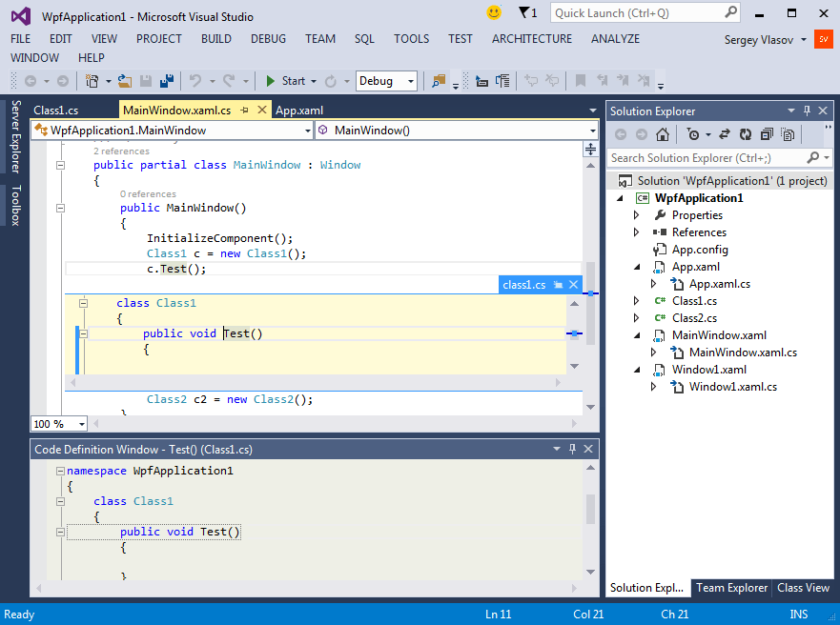Expand the References node in Solution Explorer
Screen dimensions: 840x625
click(x=637, y=232)
